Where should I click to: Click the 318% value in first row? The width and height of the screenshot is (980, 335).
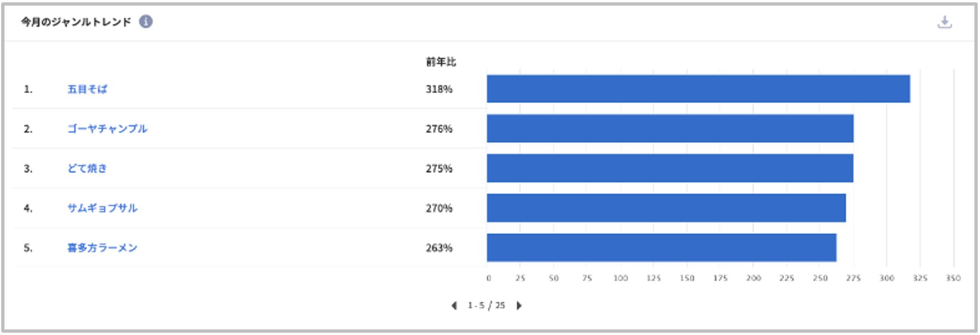pos(439,89)
